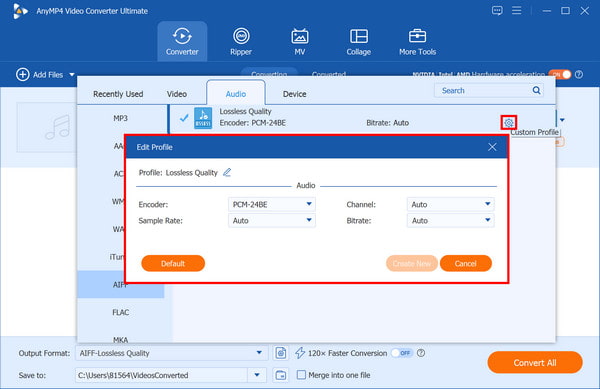This screenshot has width=600, height=389.
Task: Open the Sample Rate dropdown
Action: (272, 220)
